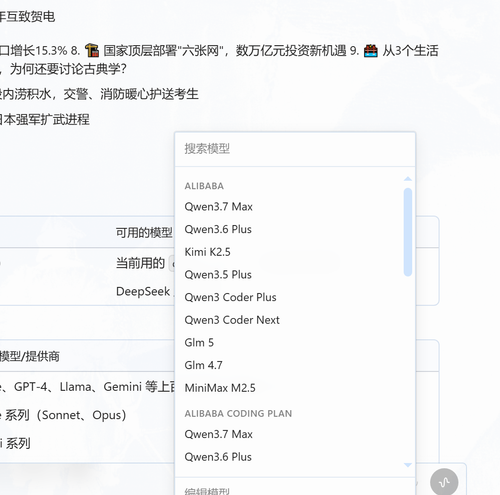Viewport: 500px width, 495px height.
Task: Select the Glm 5 model
Action: tap(199, 343)
